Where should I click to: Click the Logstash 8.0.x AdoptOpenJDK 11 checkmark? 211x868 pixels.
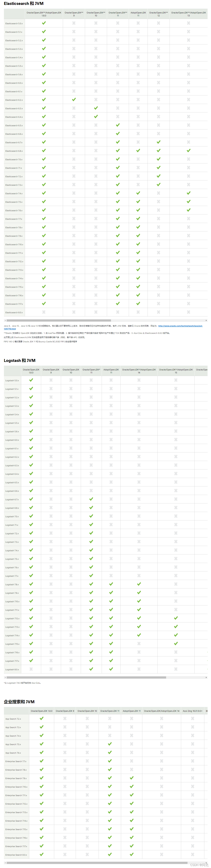(x=111, y=669)
